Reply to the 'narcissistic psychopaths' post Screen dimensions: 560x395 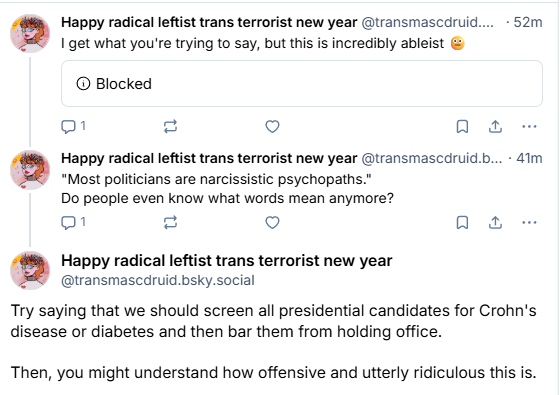point(73,222)
